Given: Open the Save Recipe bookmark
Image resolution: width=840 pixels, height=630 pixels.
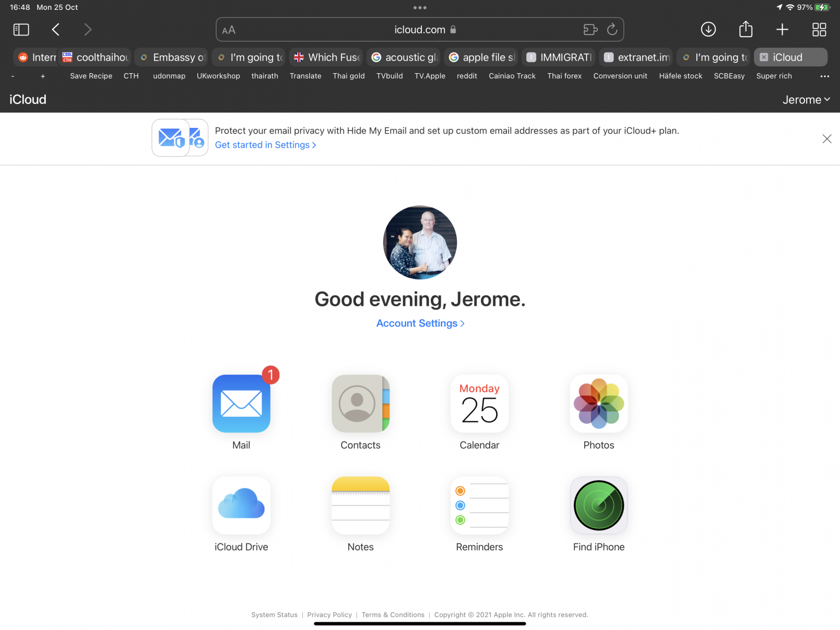Looking at the screenshot, I should click(x=91, y=76).
